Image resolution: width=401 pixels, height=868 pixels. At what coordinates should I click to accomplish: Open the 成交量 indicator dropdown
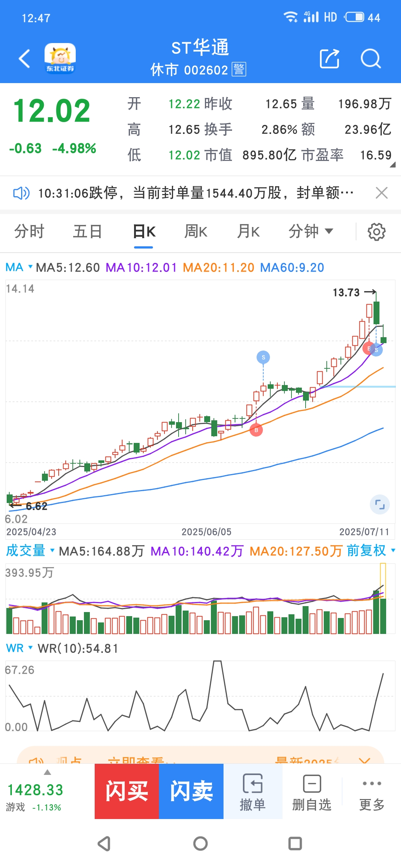(x=30, y=551)
